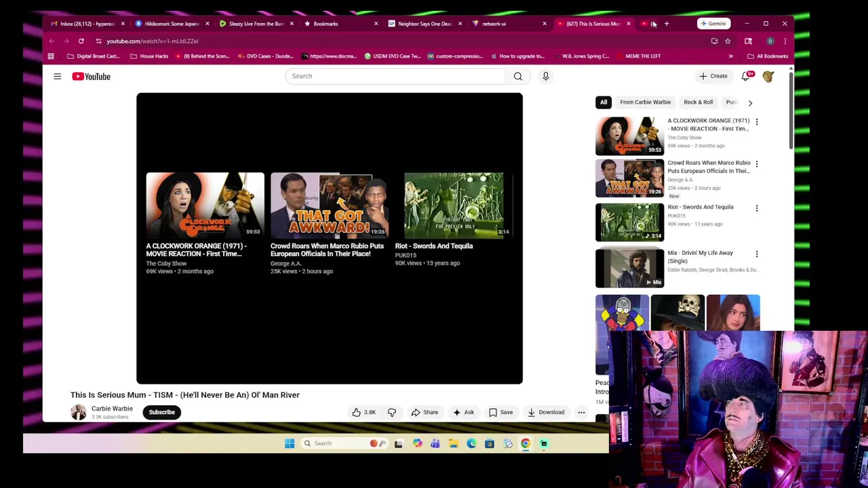This screenshot has width=868, height=488.
Task: Open Chrome three-dot menu
Action: point(785,41)
